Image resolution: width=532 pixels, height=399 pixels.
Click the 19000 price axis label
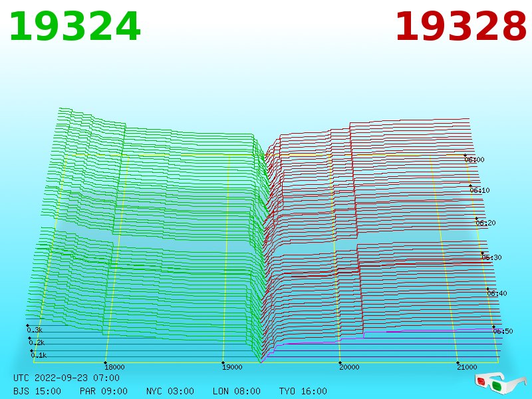(x=232, y=367)
